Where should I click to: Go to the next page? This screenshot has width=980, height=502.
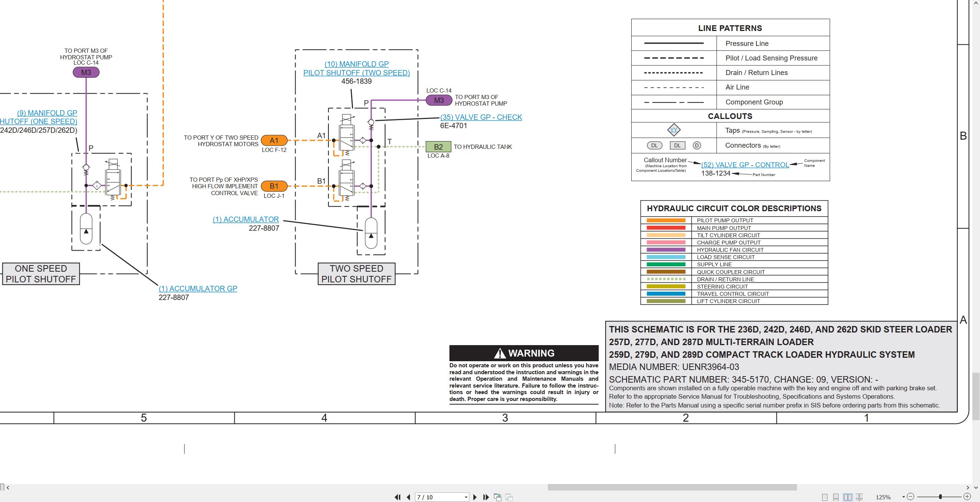[475, 497]
